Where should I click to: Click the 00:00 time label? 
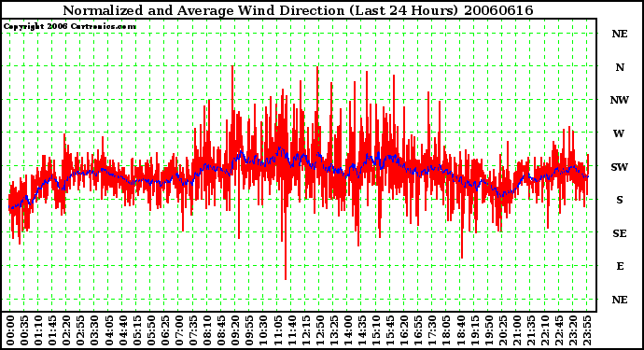[x=10, y=330]
